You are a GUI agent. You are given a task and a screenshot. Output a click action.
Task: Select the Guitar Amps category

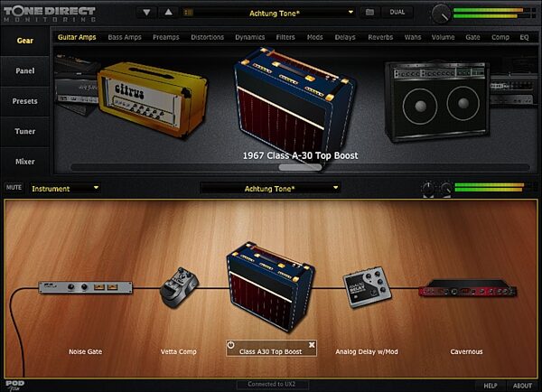coord(77,37)
